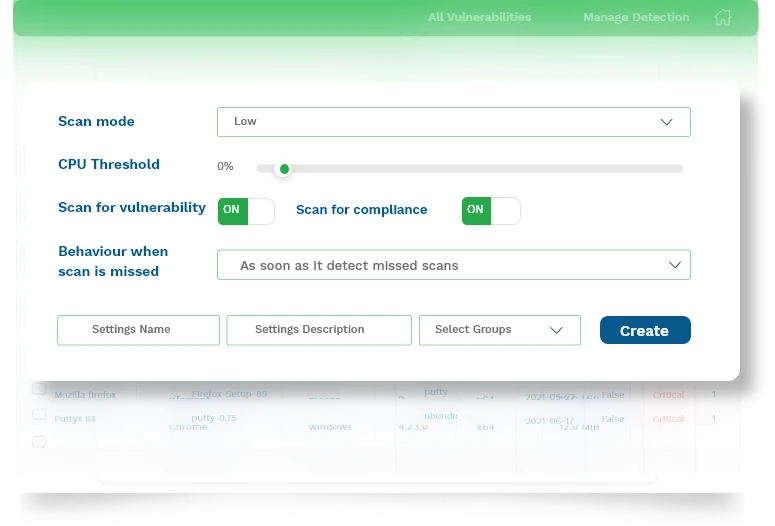Image resolution: width=775 pixels, height=526 pixels.
Task: Check the empty last row checkbox
Action: tap(39, 441)
